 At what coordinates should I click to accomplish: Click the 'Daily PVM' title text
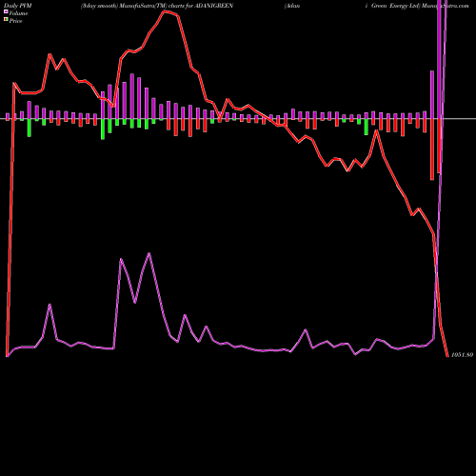point(18,6)
